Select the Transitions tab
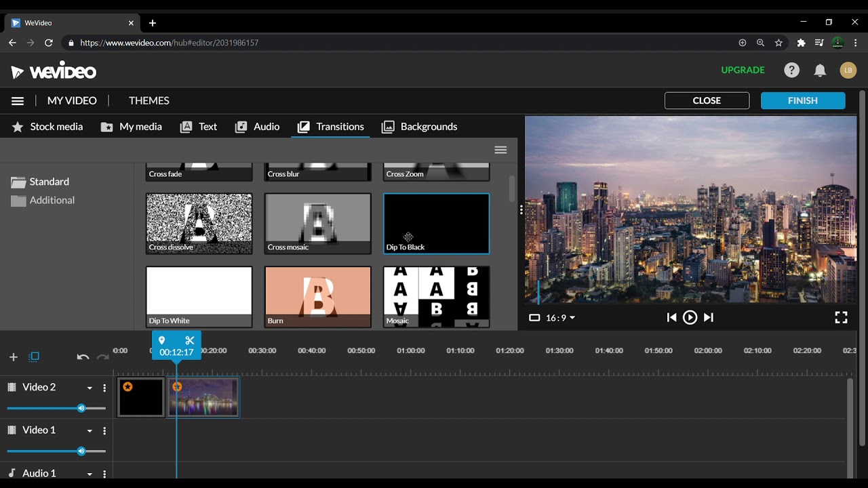Viewport: 868px width, 488px height. 330,127
